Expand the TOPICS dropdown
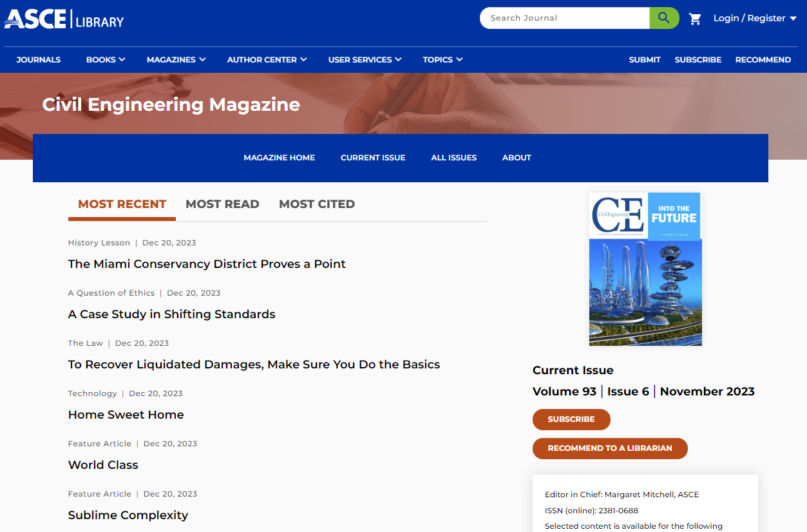The height and width of the screenshot is (532, 807). tap(442, 59)
